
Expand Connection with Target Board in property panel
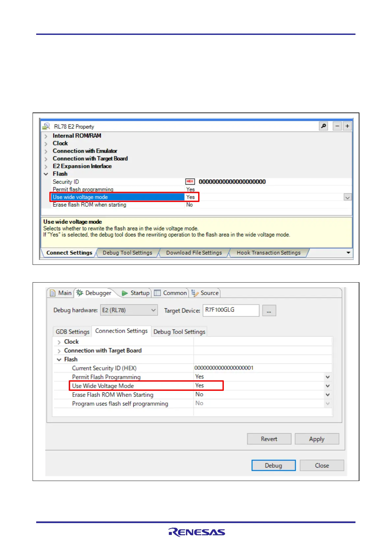[x=46, y=159]
